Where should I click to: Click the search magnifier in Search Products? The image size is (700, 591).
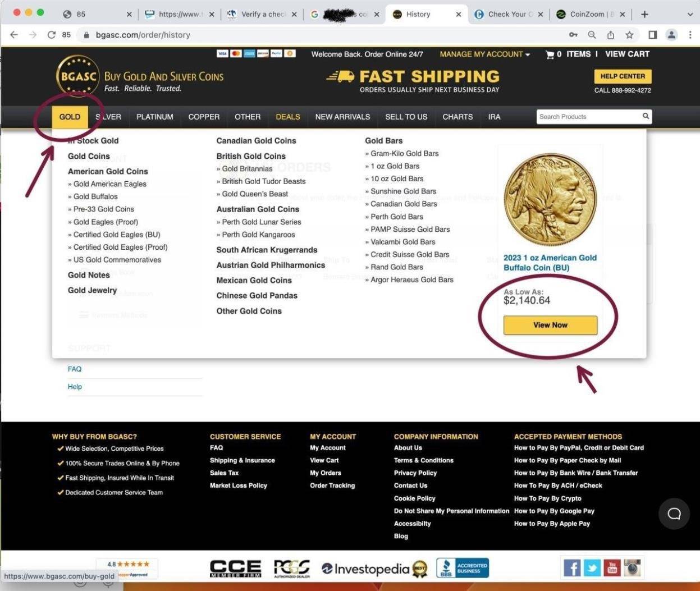pos(646,116)
